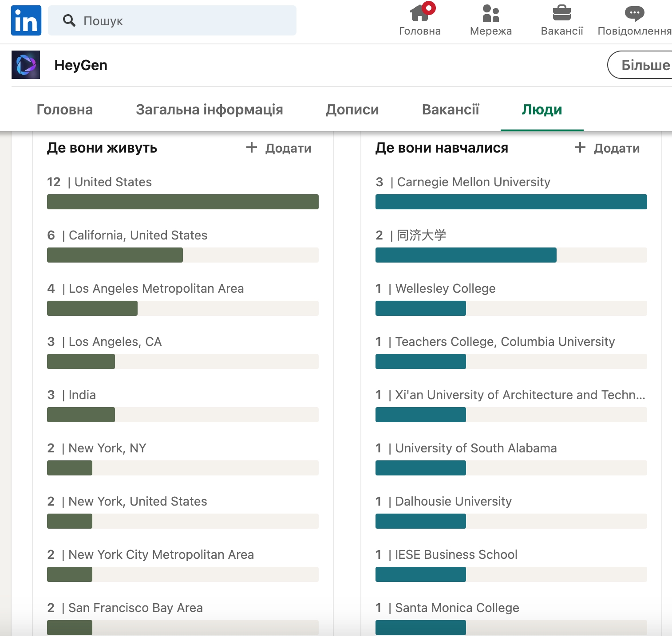
Task: Focus the Пошук search field
Action: point(172,20)
